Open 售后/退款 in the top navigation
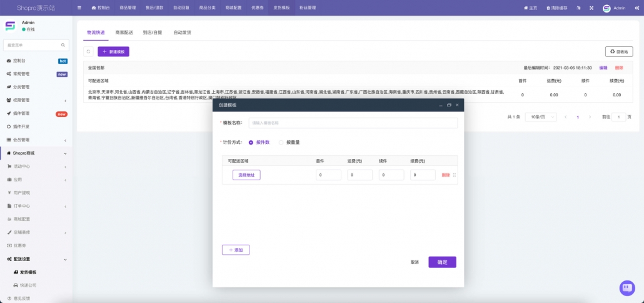644x303 pixels. [154, 8]
